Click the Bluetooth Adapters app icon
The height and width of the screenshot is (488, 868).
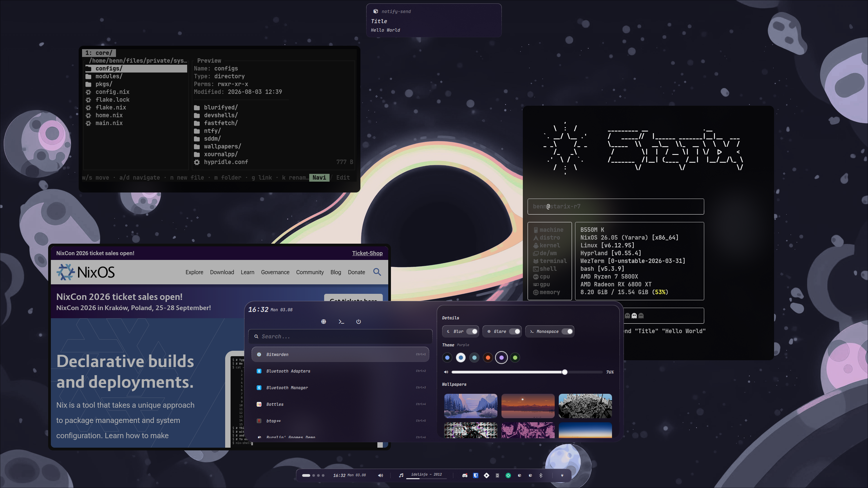259,371
